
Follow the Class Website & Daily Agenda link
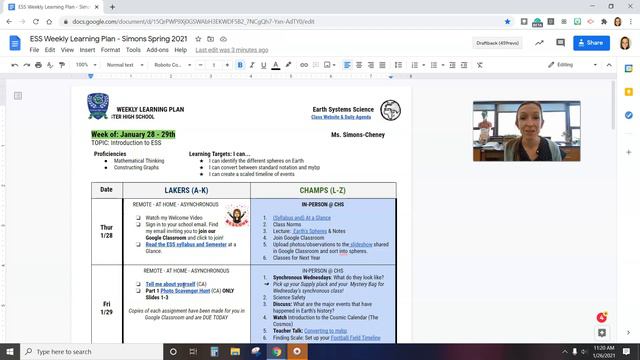(x=341, y=117)
